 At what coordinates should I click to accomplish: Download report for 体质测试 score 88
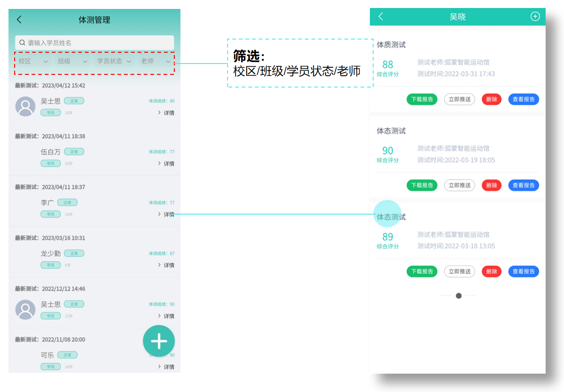[x=422, y=99]
